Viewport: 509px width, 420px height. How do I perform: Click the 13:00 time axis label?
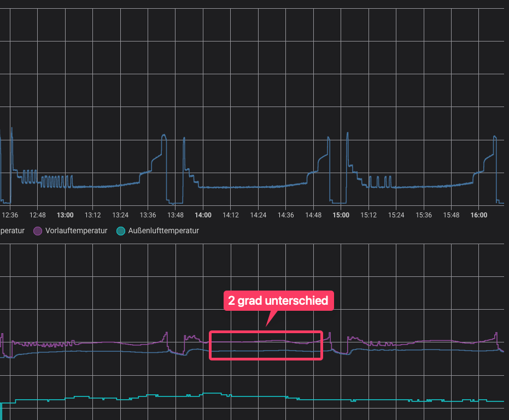pos(65,215)
